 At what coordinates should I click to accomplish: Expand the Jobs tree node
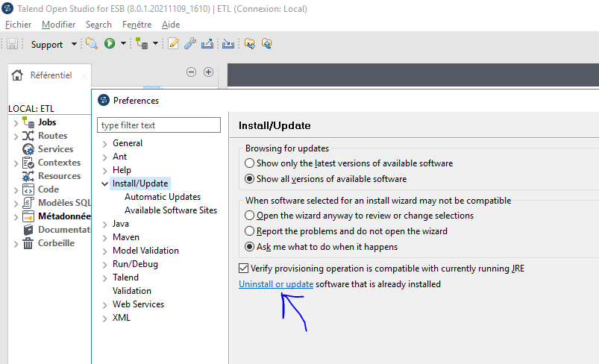pos(16,123)
